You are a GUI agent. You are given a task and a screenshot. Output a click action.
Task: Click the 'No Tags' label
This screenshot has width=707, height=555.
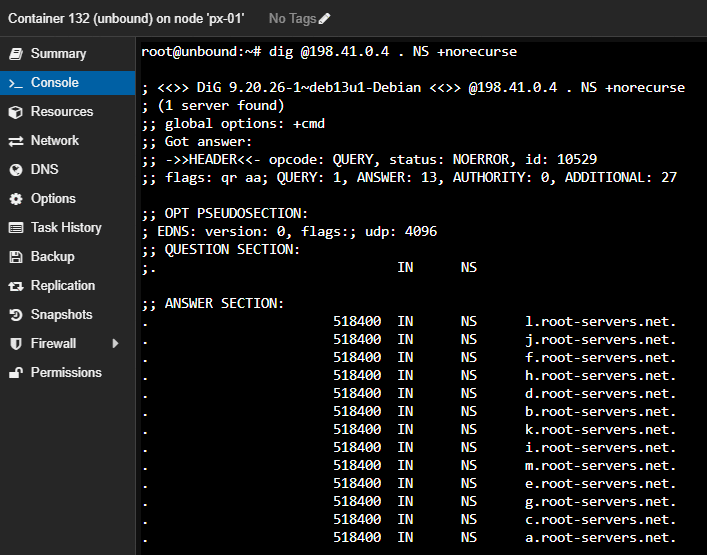click(292, 18)
